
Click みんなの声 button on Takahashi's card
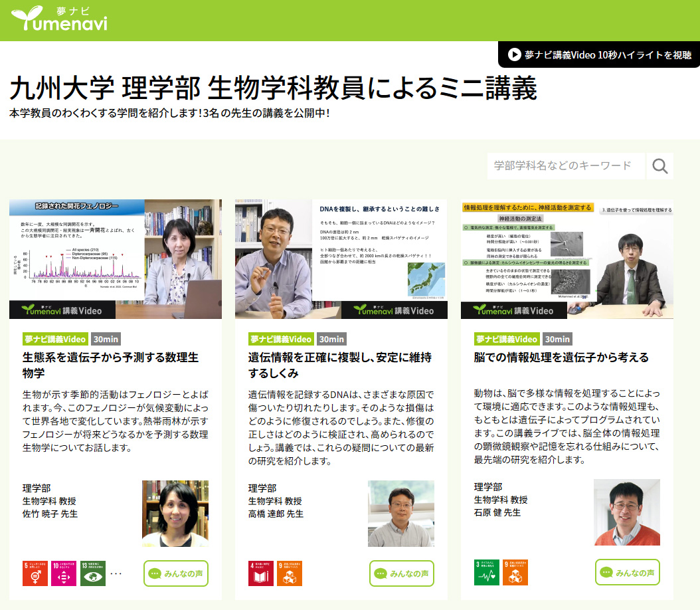(x=402, y=573)
